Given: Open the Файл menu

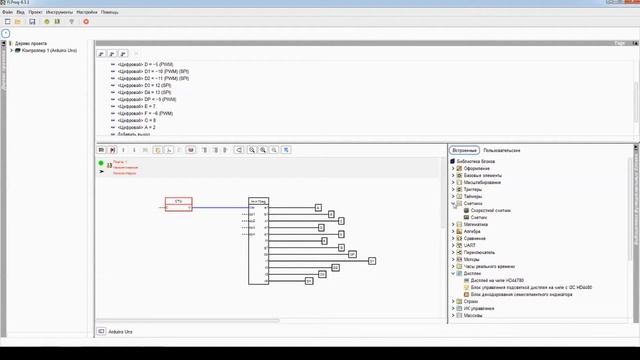Looking at the screenshot, I should coord(7,12).
